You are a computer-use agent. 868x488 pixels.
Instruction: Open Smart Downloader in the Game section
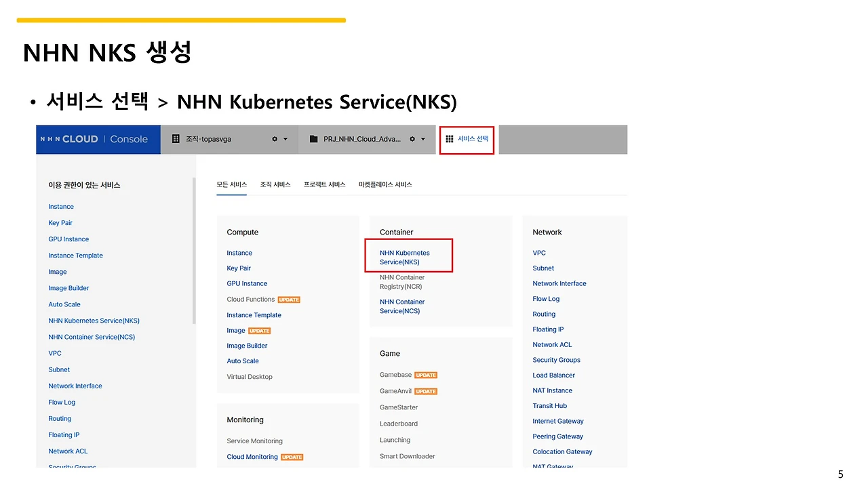tap(408, 456)
